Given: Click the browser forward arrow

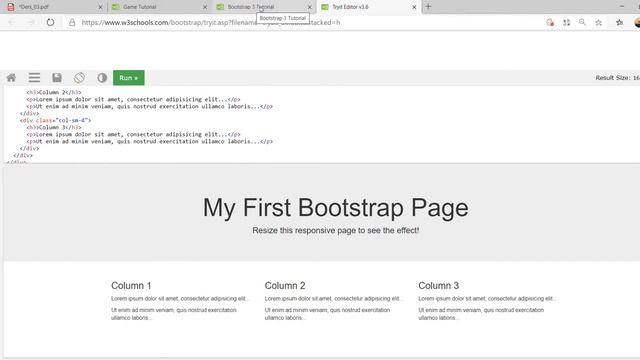Looking at the screenshot, I should tap(31, 22).
